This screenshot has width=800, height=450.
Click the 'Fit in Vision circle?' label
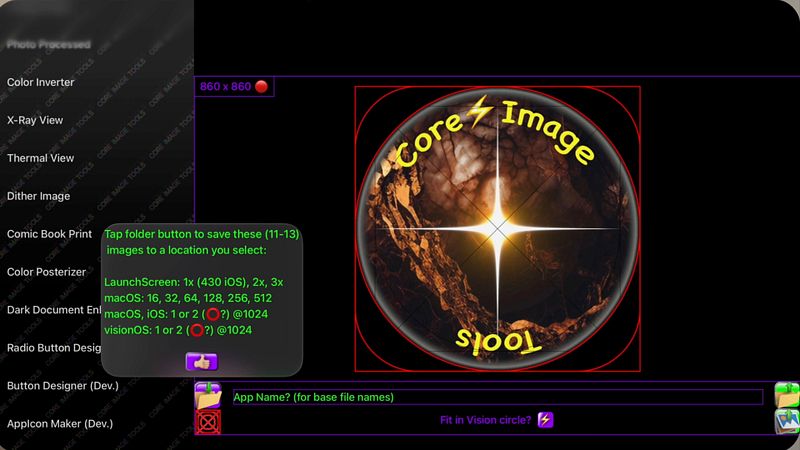point(485,420)
